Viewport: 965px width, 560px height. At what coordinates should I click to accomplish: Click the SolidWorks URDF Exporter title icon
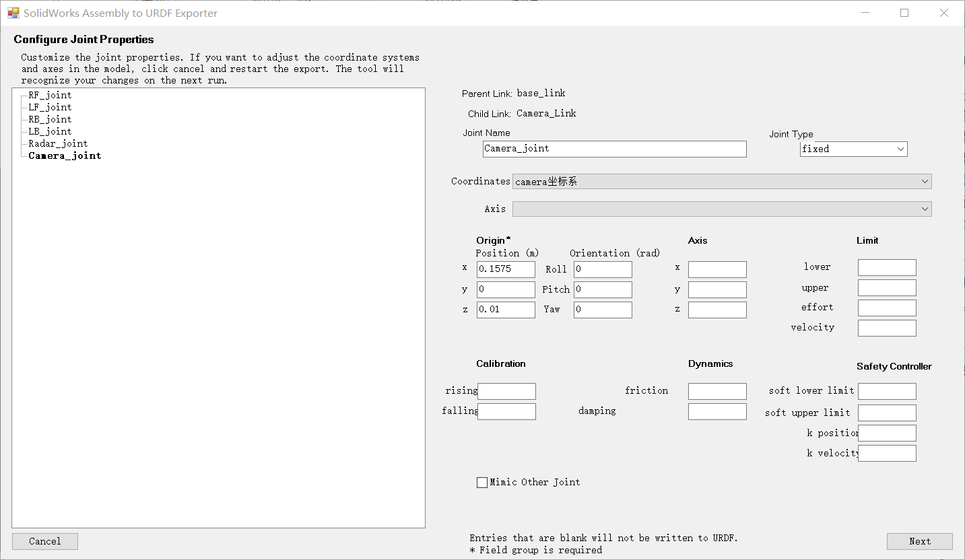(13, 13)
